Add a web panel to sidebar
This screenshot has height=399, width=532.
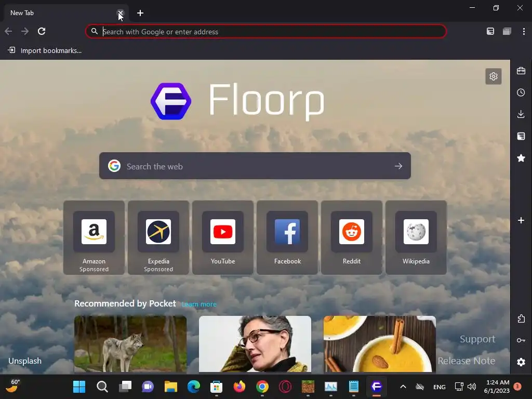(x=521, y=220)
